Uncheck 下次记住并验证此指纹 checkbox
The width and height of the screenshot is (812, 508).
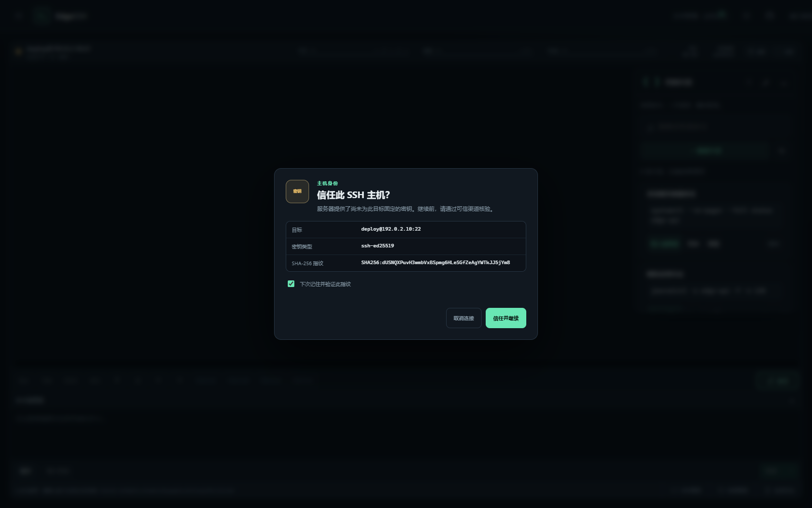(291, 284)
